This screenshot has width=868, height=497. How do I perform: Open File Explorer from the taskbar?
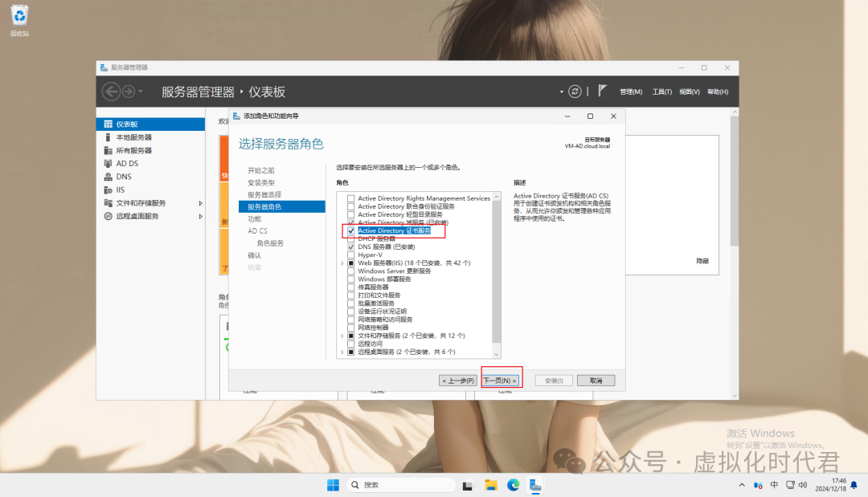point(490,485)
